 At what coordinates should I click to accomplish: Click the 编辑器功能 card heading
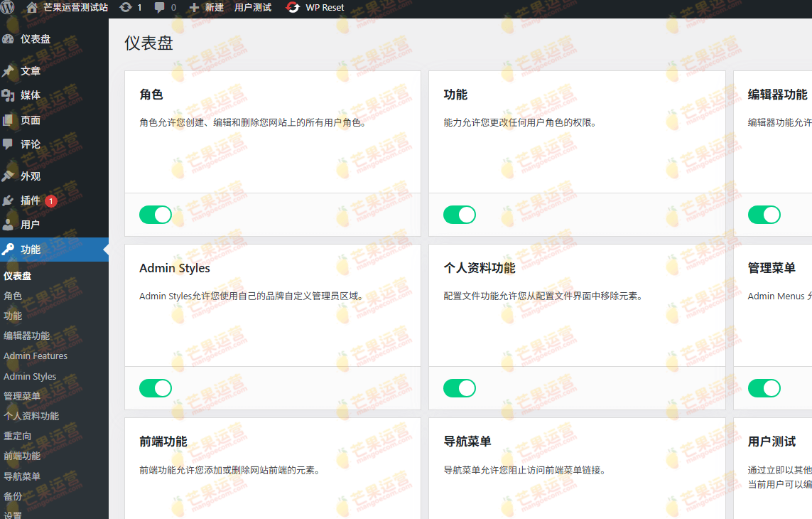[x=777, y=95]
